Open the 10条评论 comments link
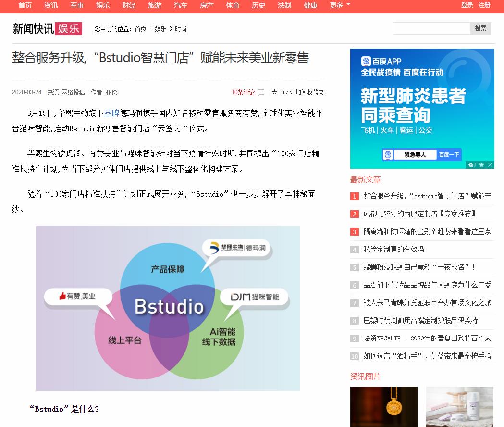Image resolution: width=504 pixels, height=427 pixels. [243, 93]
